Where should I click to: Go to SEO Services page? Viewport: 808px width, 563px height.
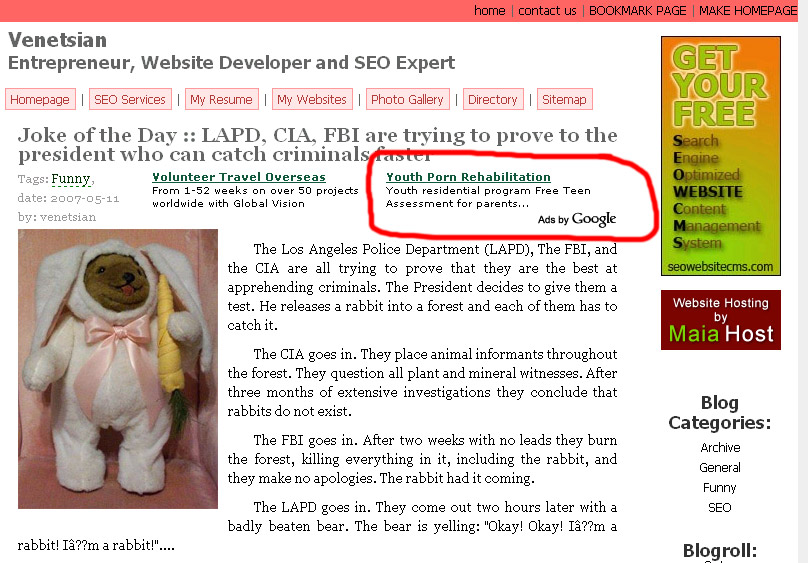130,99
